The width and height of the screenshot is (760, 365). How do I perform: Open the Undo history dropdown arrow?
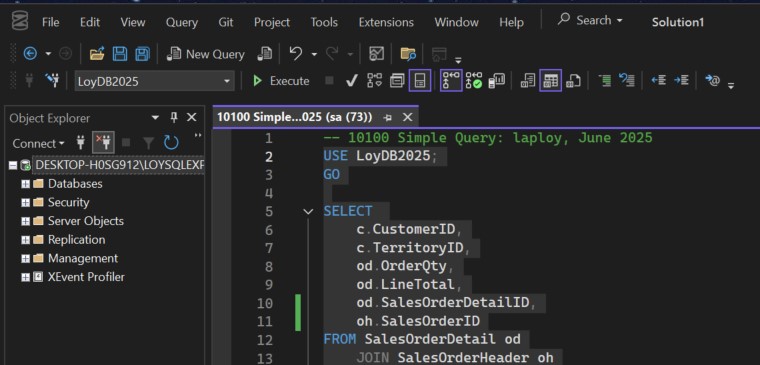314,54
